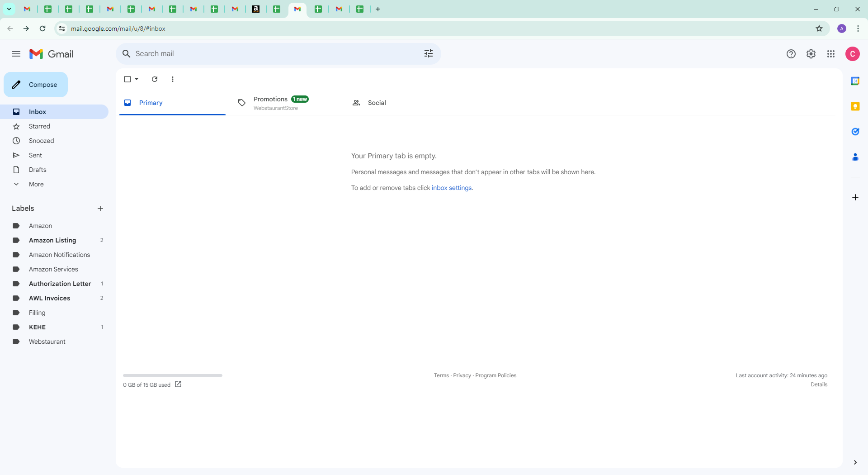
Task: Go back in browser history
Action: (x=10, y=28)
